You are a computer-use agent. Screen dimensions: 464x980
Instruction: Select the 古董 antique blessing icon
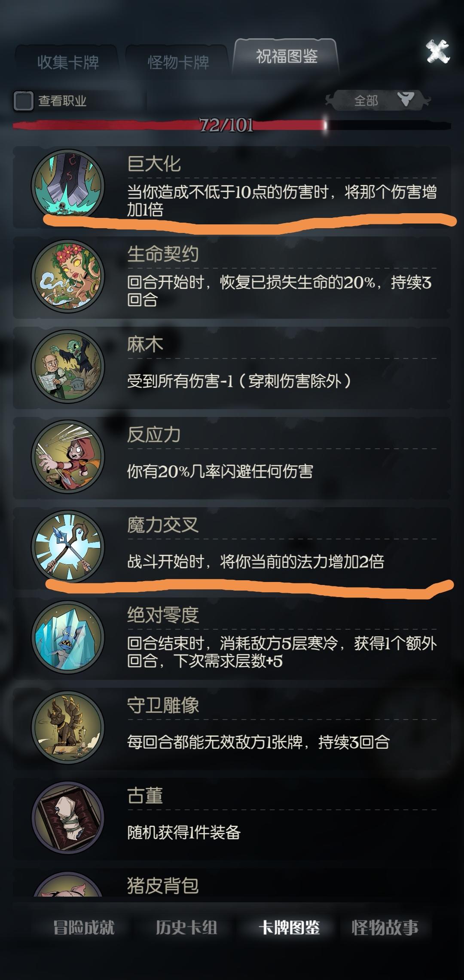(x=68, y=818)
